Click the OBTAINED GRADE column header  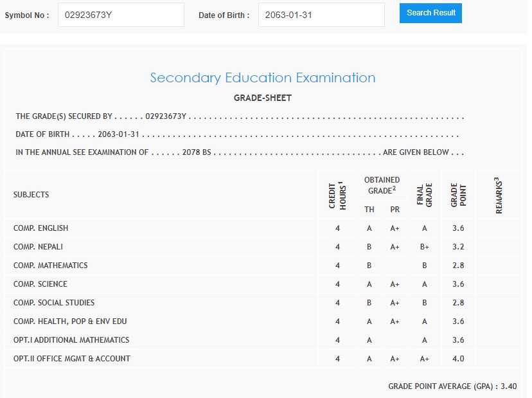point(382,185)
